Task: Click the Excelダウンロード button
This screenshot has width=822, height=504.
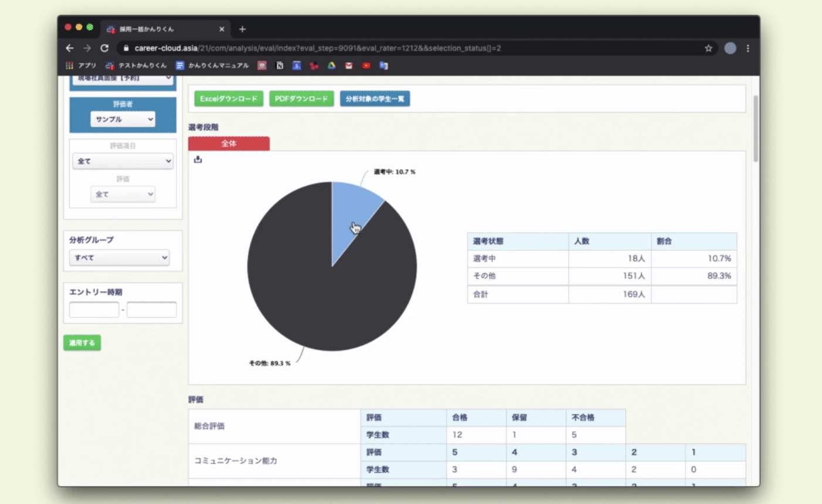Action: (229, 98)
